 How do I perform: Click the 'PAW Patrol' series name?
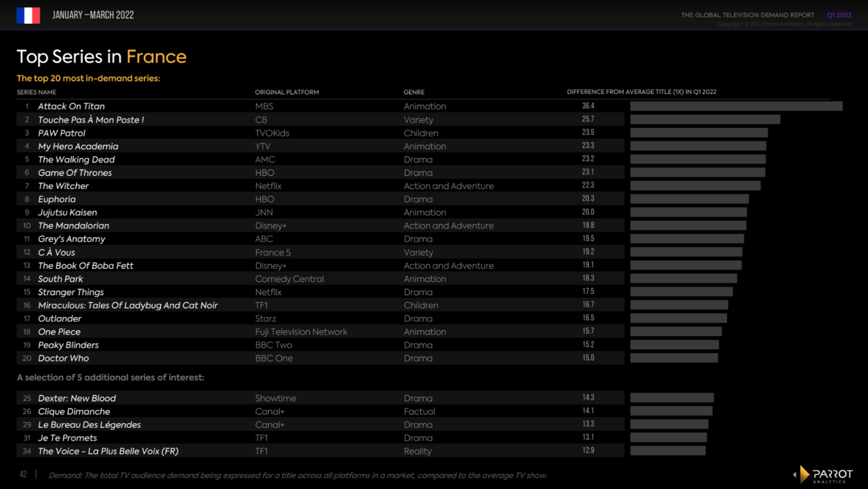pyautogui.click(x=62, y=133)
